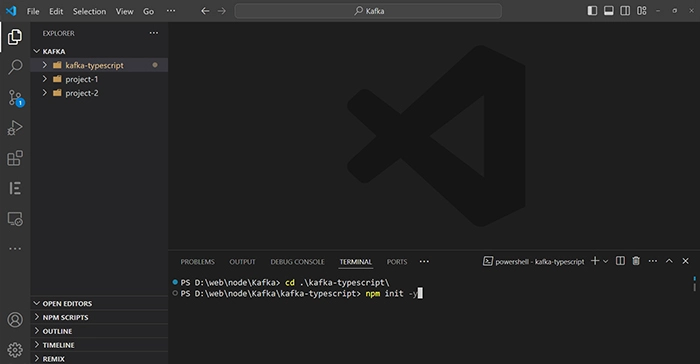This screenshot has height=364, width=700.
Task: Open the Manage gear icon
Action: click(x=15, y=350)
